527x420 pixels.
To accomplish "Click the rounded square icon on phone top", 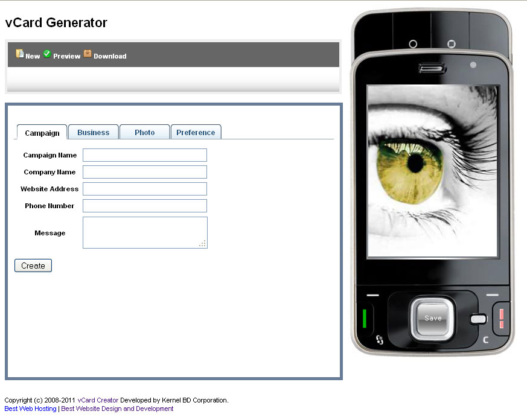I will tap(452, 43).
